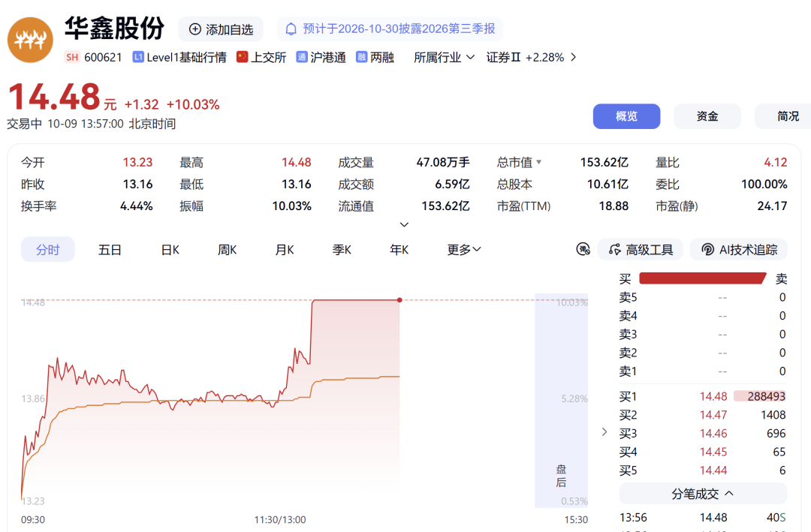
Task: Click the stock code 600621
Action: coord(103,57)
